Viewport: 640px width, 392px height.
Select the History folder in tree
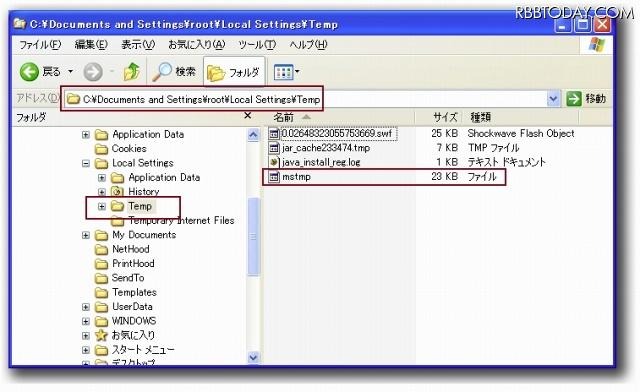pos(144,192)
